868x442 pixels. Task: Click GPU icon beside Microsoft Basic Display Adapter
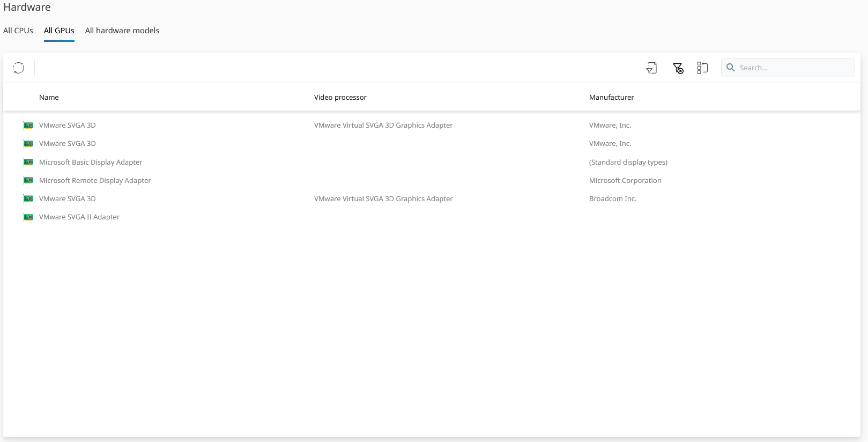28,162
